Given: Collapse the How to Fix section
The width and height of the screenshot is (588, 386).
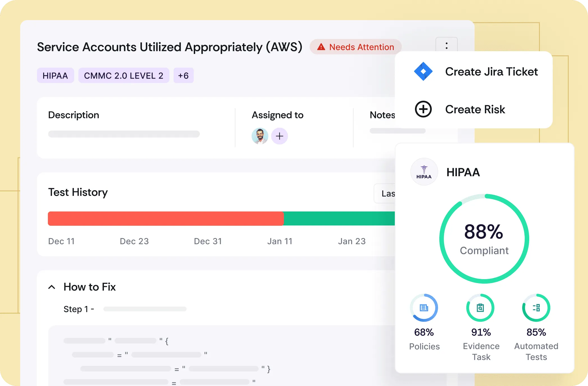Looking at the screenshot, I should [52, 287].
